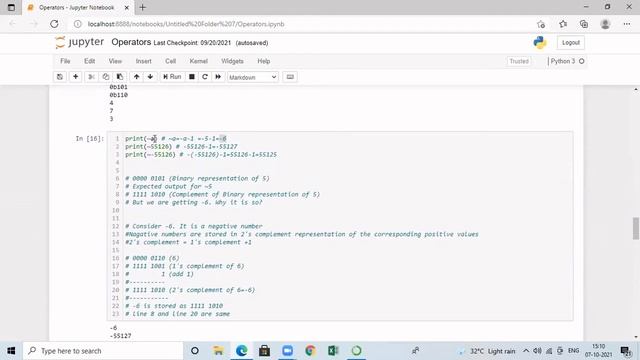This screenshot has height=360, width=640.
Task: Open File Explorer from taskbar
Action: coord(218,351)
